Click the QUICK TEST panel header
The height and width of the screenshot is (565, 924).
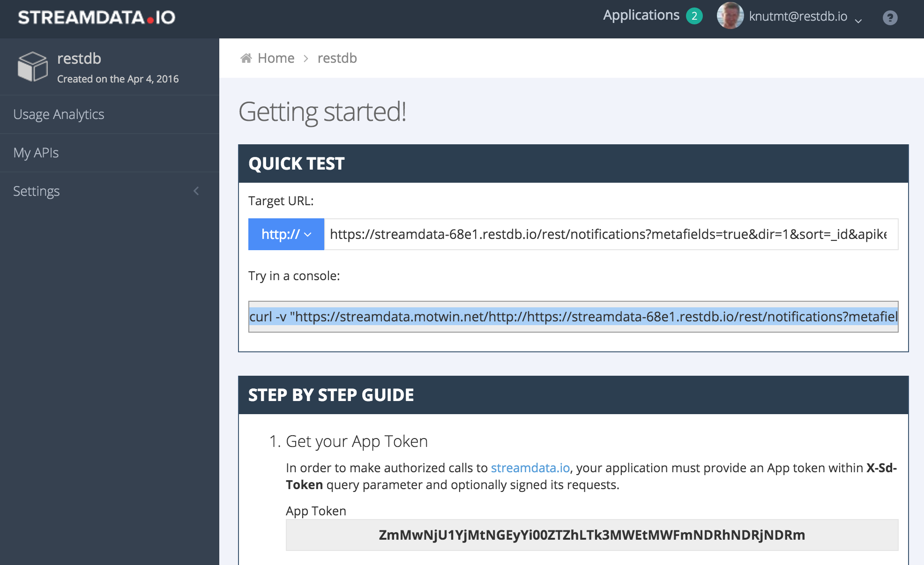point(574,164)
